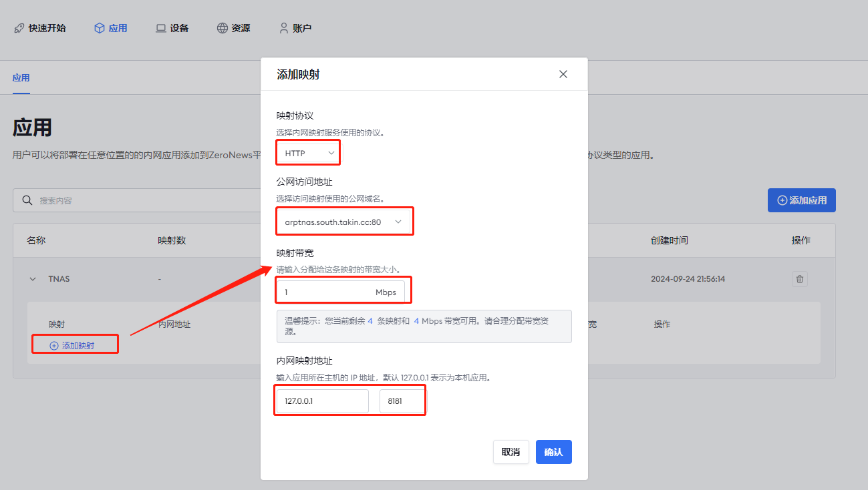Close the 添加映射 dialog
Image resolution: width=868 pixels, height=490 pixels.
click(563, 74)
